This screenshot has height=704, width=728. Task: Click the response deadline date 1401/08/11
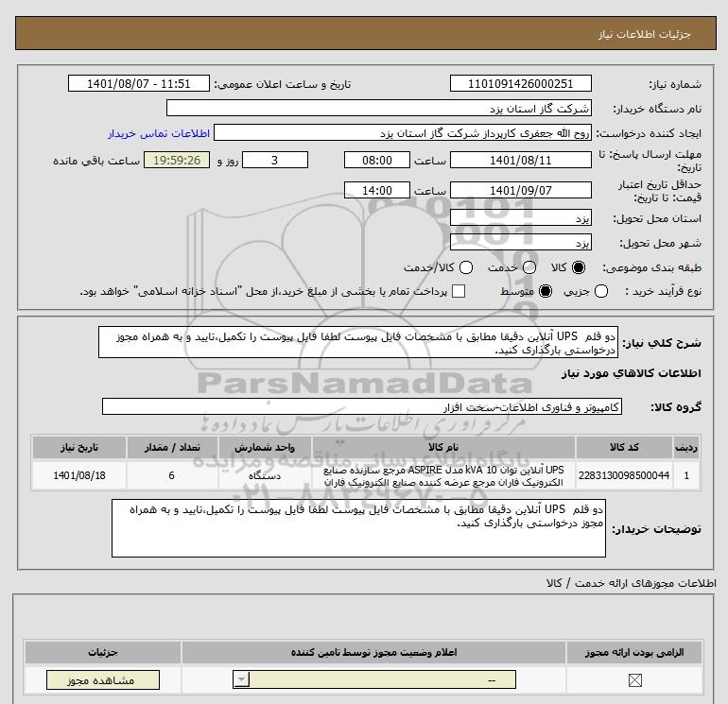pos(520,160)
